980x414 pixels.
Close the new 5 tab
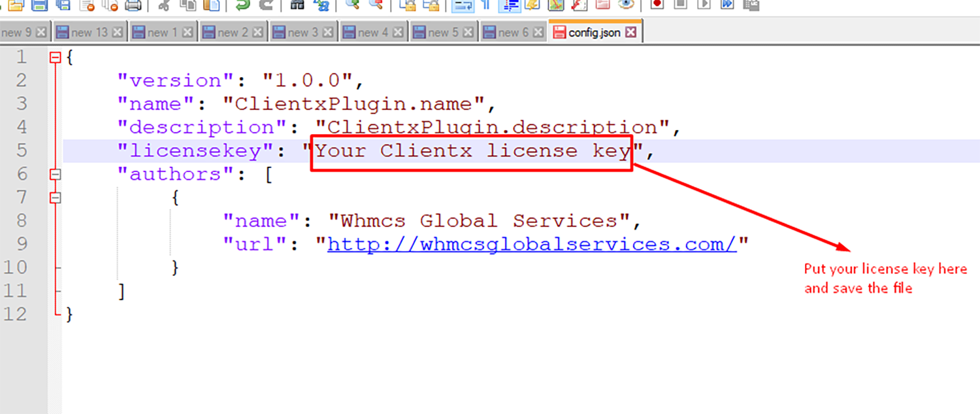point(468,32)
